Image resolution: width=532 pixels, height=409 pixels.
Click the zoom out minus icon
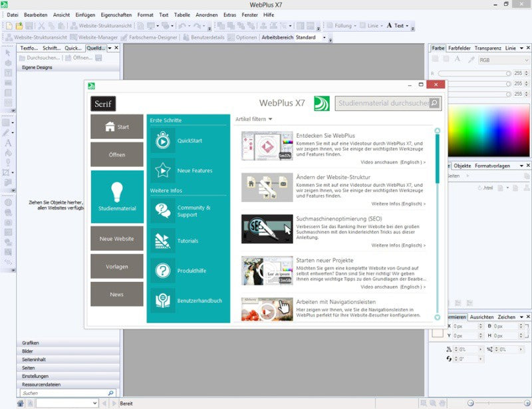click(471, 403)
